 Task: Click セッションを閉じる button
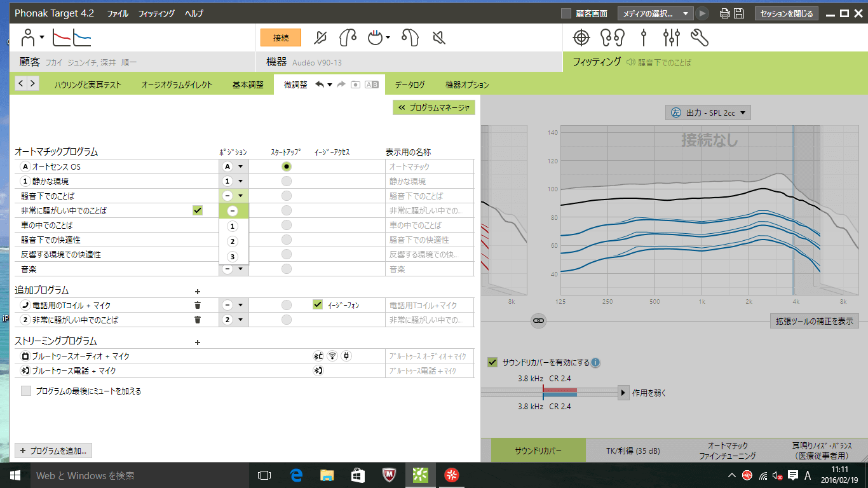786,13
